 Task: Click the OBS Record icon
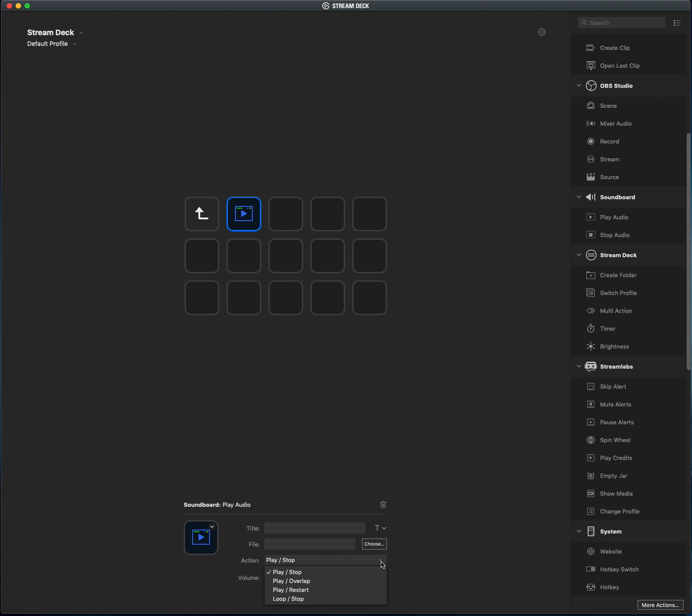pos(591,141)
